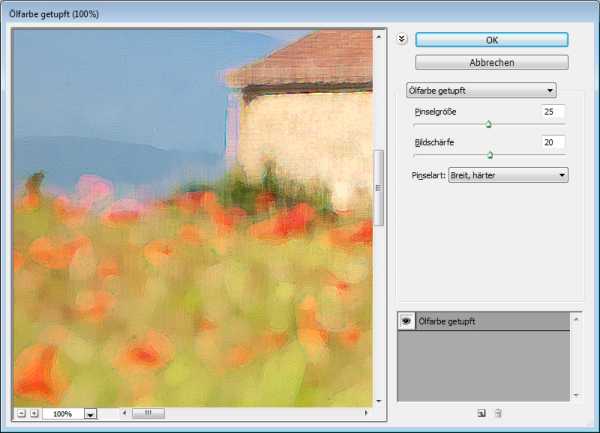The width and height of the screenshot is (600, 433).
Task: Click the OK button
Action: (492, 40)
